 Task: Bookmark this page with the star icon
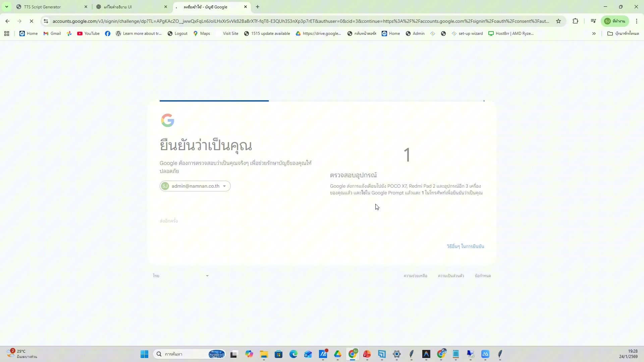click(x=559, y=21)
